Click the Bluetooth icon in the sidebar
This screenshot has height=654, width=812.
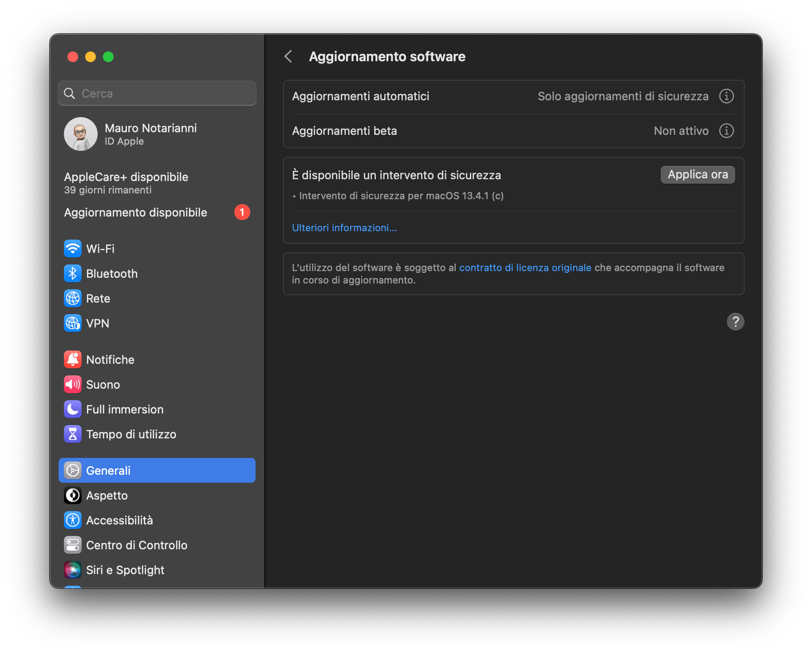pyautogui.click(x=73, y=273)
